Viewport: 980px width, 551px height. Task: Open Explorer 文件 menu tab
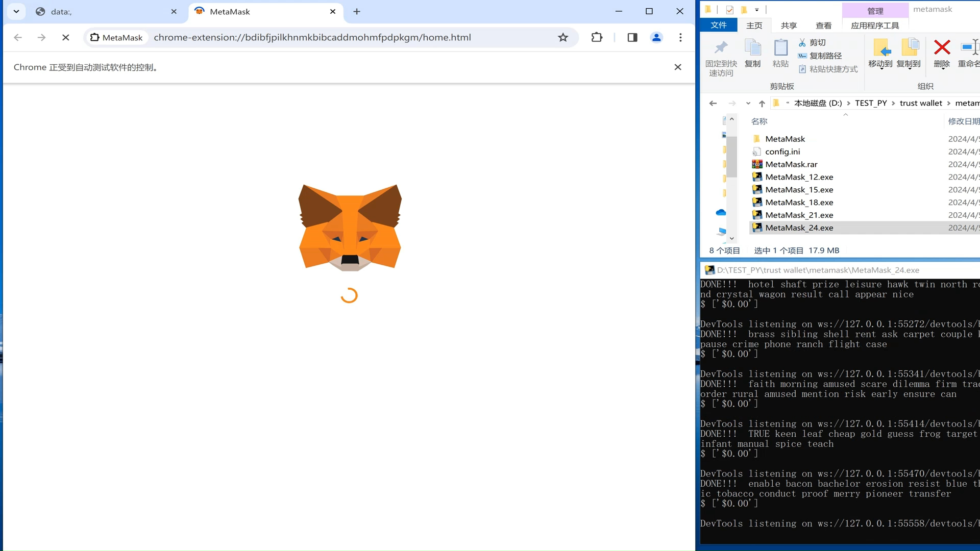(x=718, y=25)
